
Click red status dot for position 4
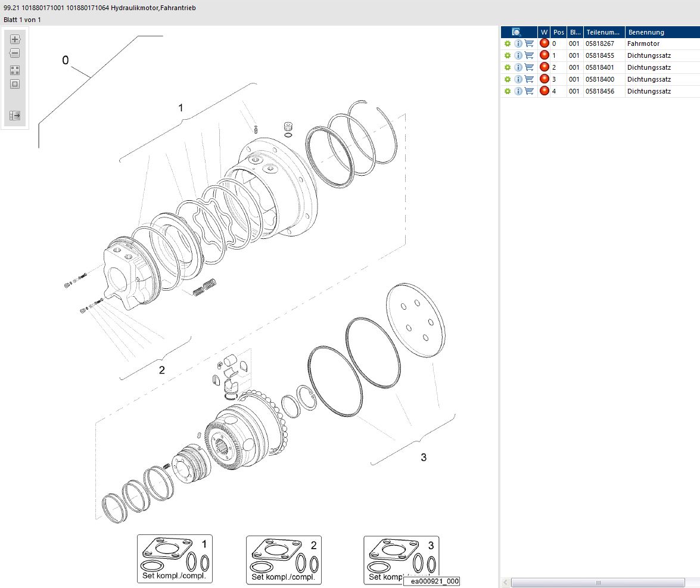point(544,91)
